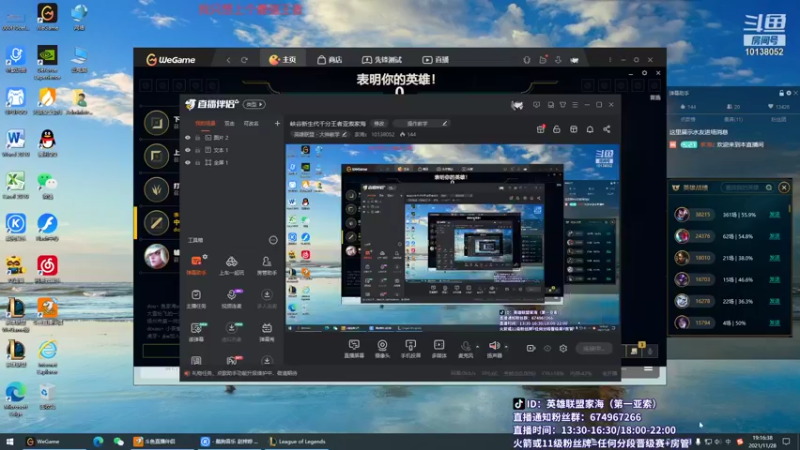Image resolution: width=800 pixels, height=450 pixels.
Task: Open WeGame three-dot more menu
Action: (x=610, y=60)
